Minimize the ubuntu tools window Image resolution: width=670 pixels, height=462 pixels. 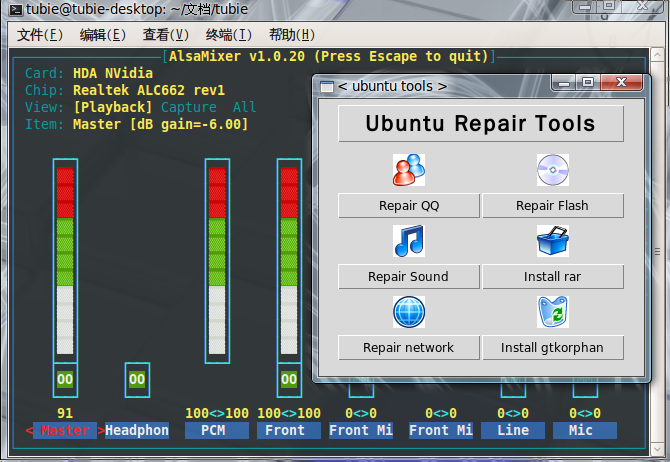tap(564, 82)
